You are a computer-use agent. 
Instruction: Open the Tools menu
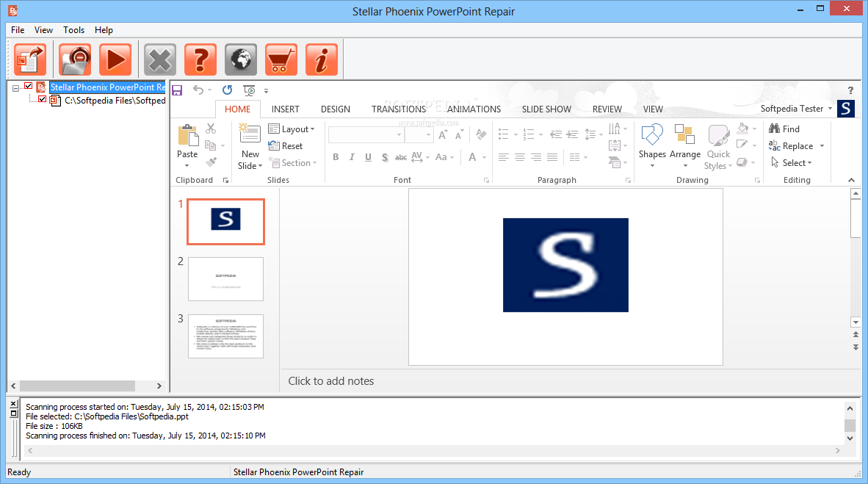point(73,30)
